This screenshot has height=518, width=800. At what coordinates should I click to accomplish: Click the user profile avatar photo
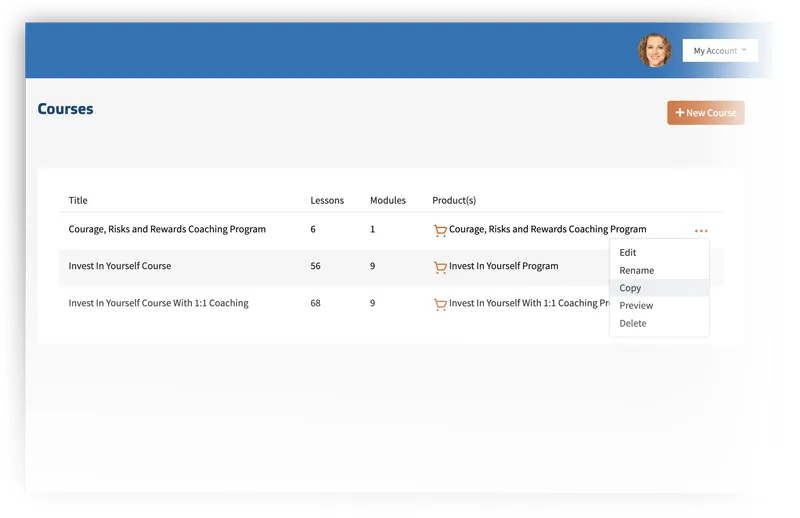point(655,51)
